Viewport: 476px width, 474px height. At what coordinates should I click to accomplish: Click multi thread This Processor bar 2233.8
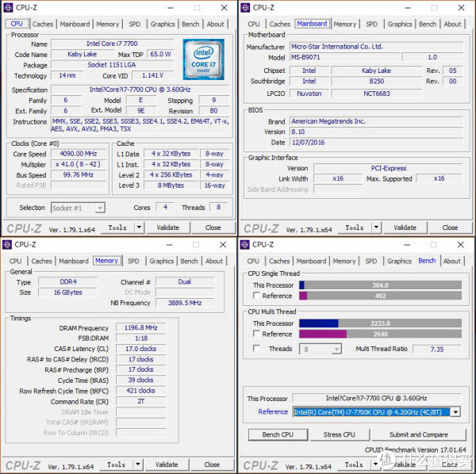point(380,323)
